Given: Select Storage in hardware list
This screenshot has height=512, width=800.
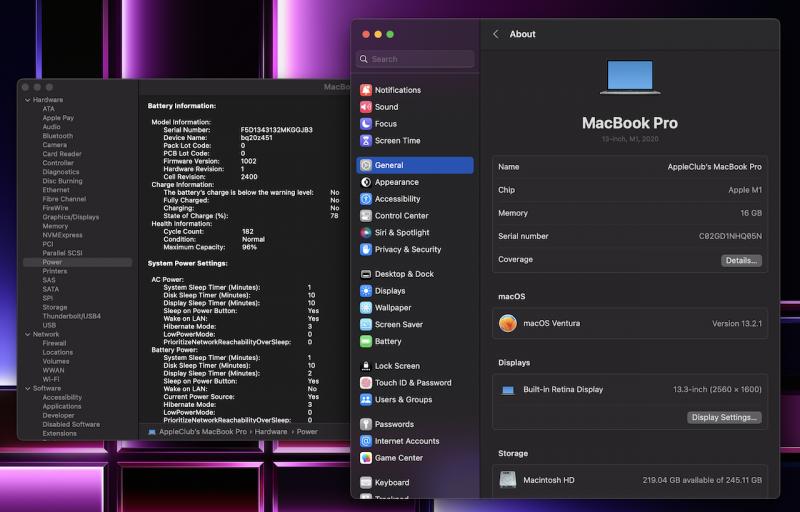Looking at the screenshot, I should point(55,308).
